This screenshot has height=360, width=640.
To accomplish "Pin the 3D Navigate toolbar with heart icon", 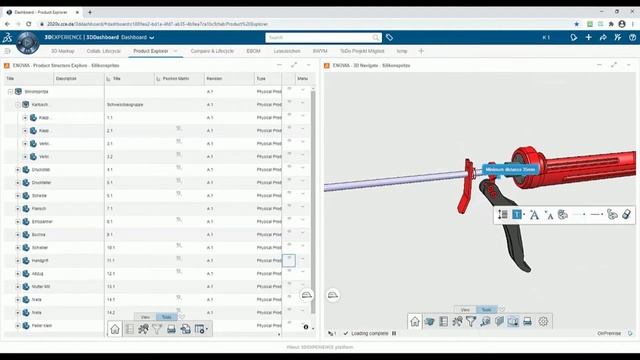I will [x=502, y=309].
